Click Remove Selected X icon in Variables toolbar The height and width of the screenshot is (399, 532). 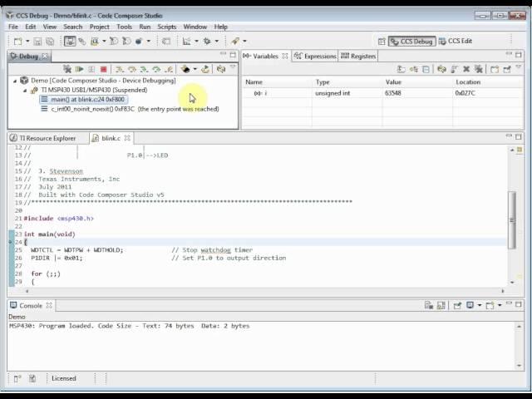pyautogui.click(x=466, y=69)
